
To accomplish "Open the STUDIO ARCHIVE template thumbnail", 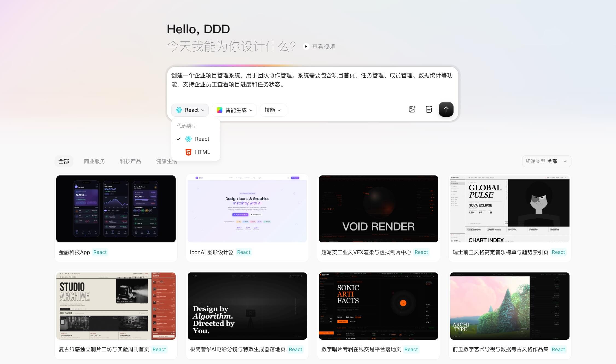I will pyautogui.click(x=116, y=306).
